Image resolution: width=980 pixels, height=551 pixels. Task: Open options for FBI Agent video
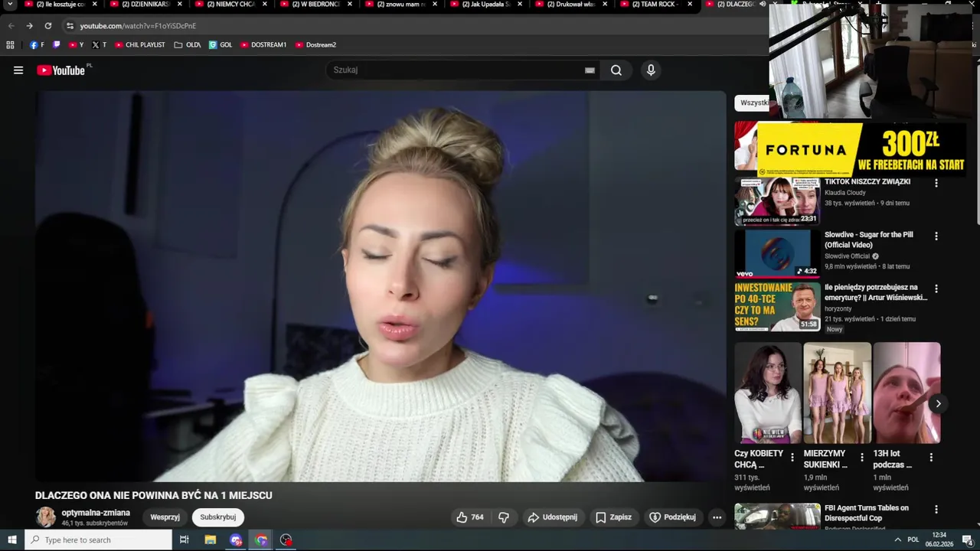click(x=936, y=510)
